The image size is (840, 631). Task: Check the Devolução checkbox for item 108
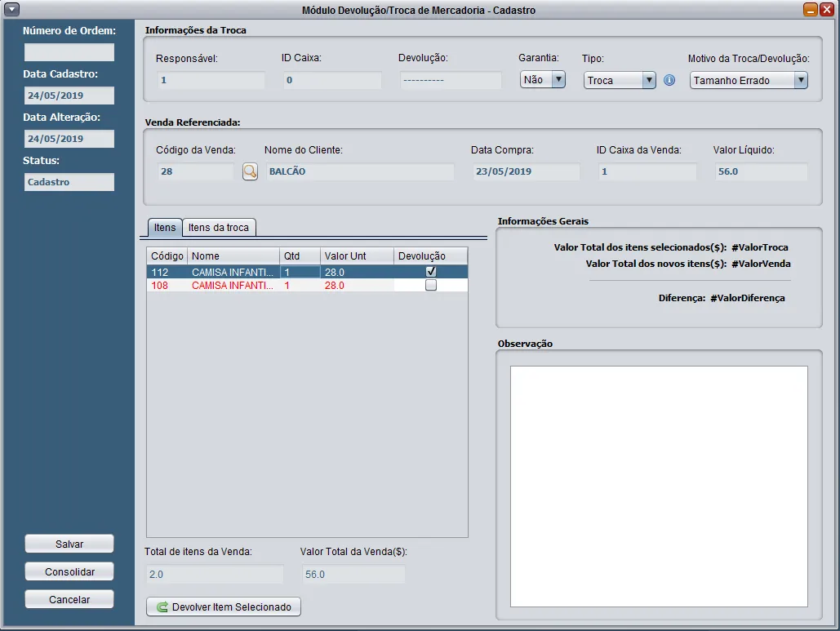pyautogui.click(x=431, y=285)
